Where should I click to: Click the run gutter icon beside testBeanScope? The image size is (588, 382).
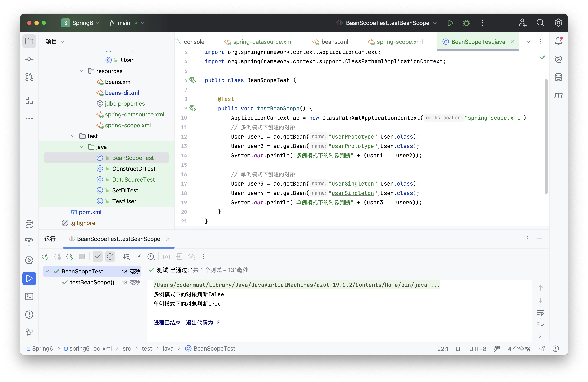point(192,108)
